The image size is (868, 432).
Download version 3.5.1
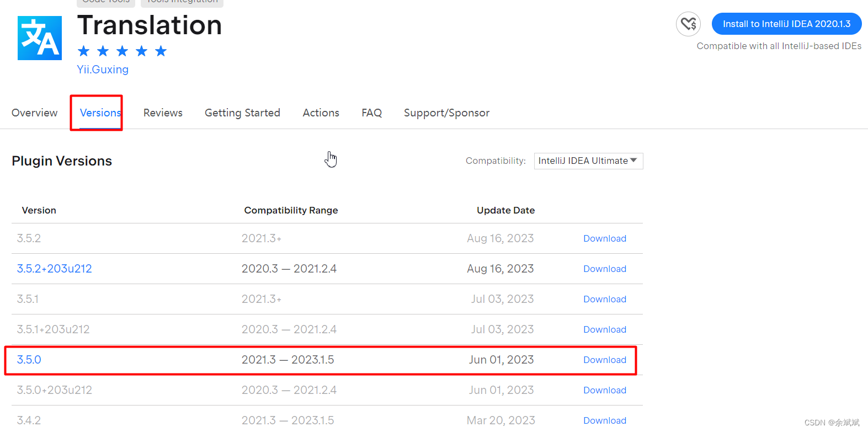(x=605, y=299)
